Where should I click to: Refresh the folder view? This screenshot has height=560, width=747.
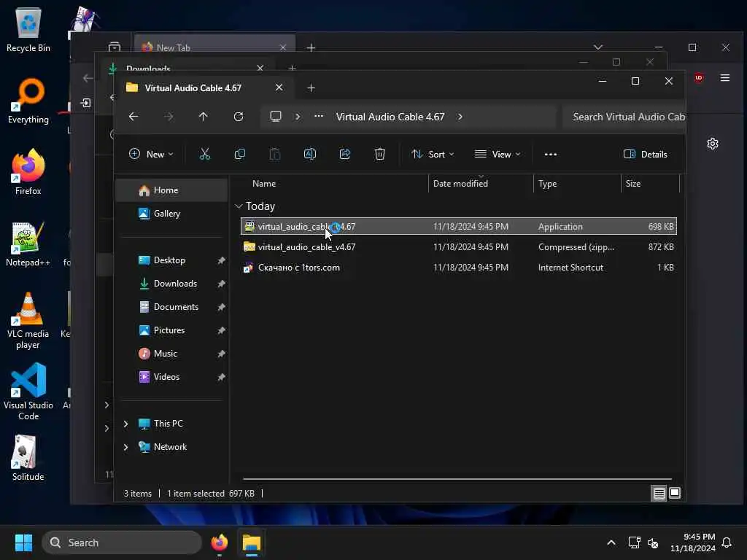239,117
